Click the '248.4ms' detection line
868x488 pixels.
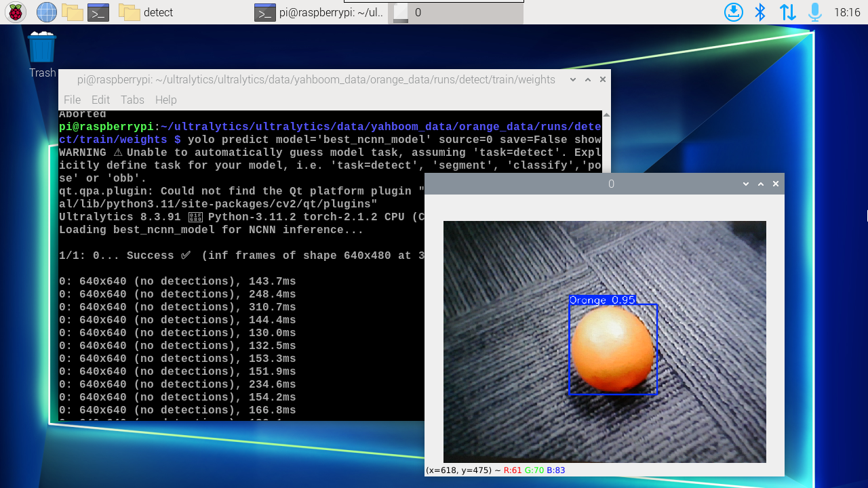178,294
